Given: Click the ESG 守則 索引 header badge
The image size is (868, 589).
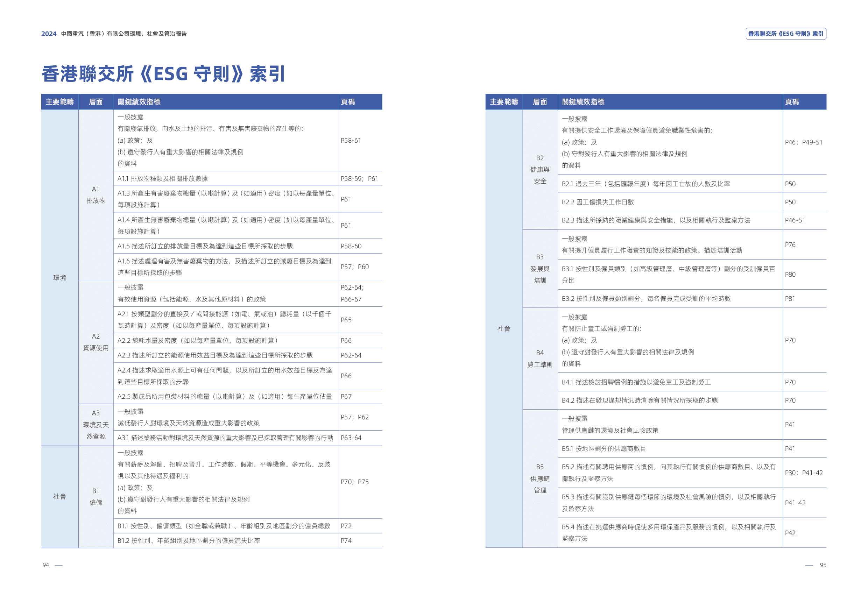Looking at the screenshot, I should pyautogui.click(x=785, y=34).
